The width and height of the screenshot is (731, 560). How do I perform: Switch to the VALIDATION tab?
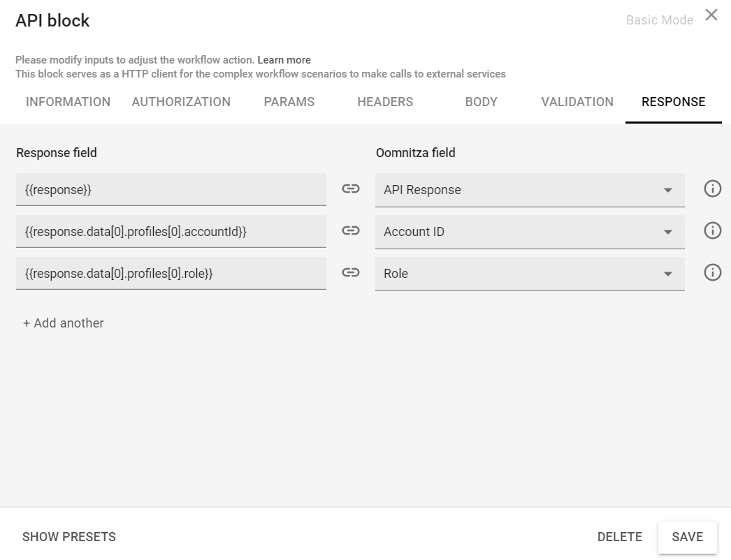tap(577, 102)
